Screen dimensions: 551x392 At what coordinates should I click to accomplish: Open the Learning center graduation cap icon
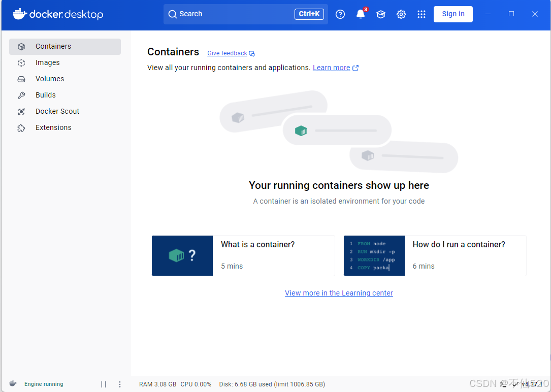click(381, 14)
